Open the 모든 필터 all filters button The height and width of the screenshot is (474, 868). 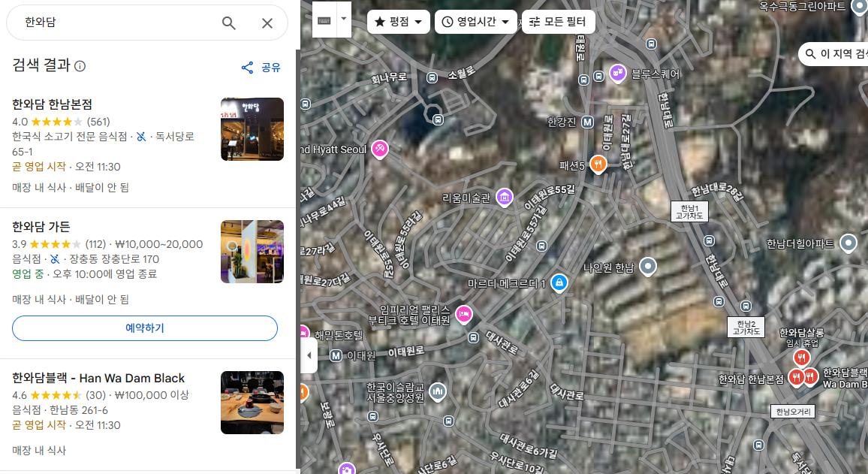[x=558, y=22]
